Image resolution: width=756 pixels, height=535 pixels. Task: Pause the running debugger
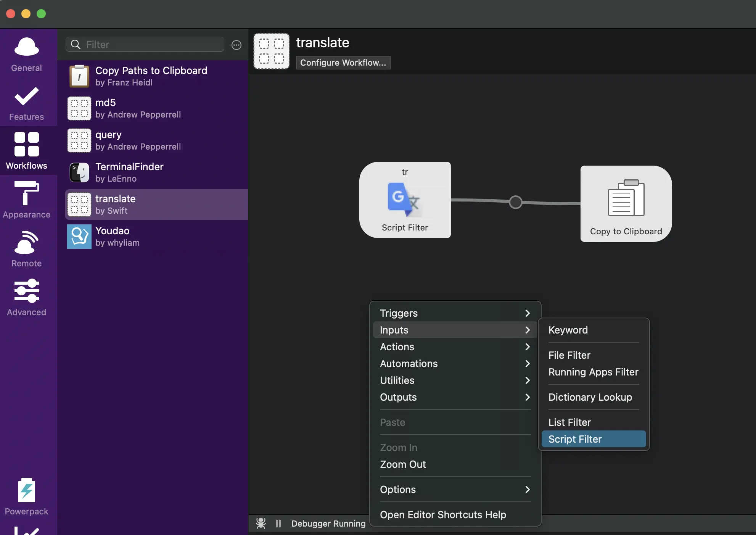278,523
